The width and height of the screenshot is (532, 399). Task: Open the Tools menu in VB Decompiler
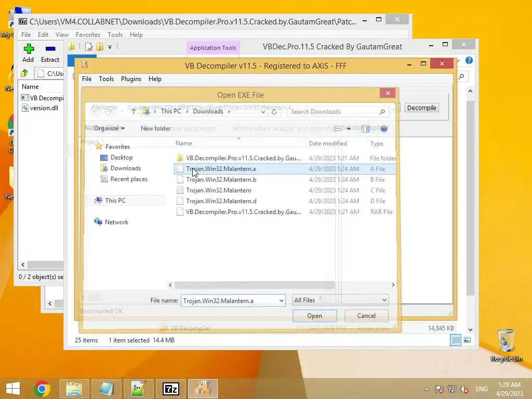coord(106,79)
